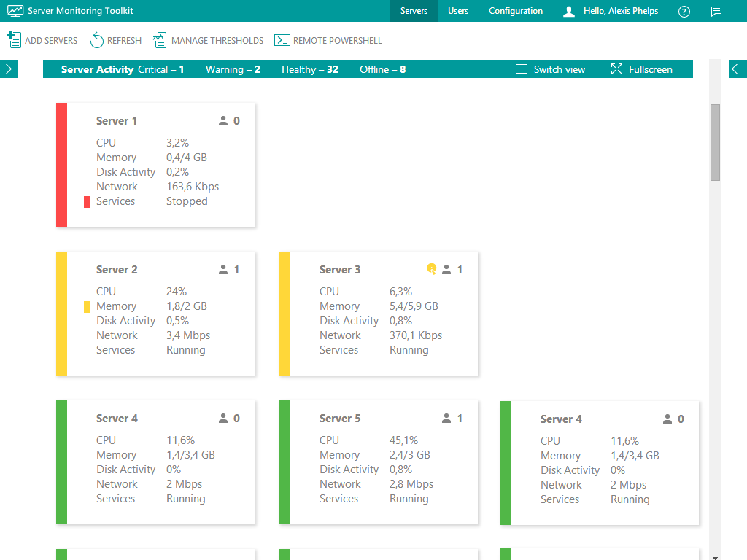This screenshot has height=560, width=747.
Task: Click the Server Monitoring Toolkit logo icon
Action: 15,11
